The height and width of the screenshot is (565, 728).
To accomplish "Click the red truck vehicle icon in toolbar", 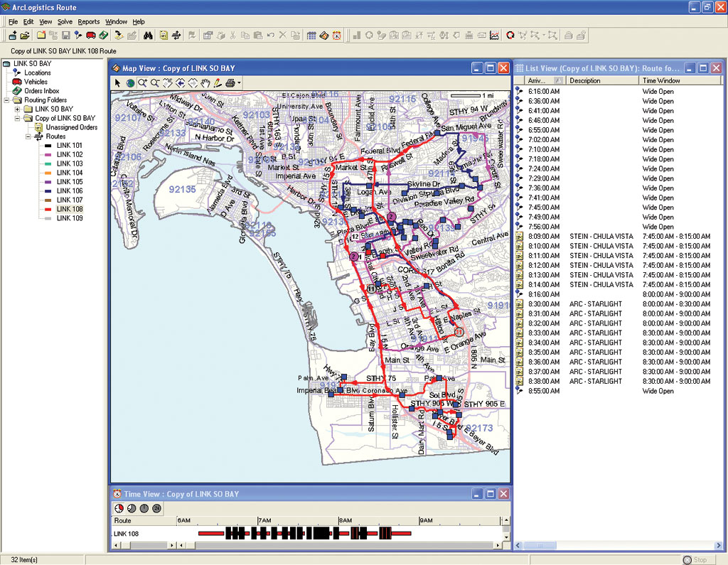I will pos(91,35).
